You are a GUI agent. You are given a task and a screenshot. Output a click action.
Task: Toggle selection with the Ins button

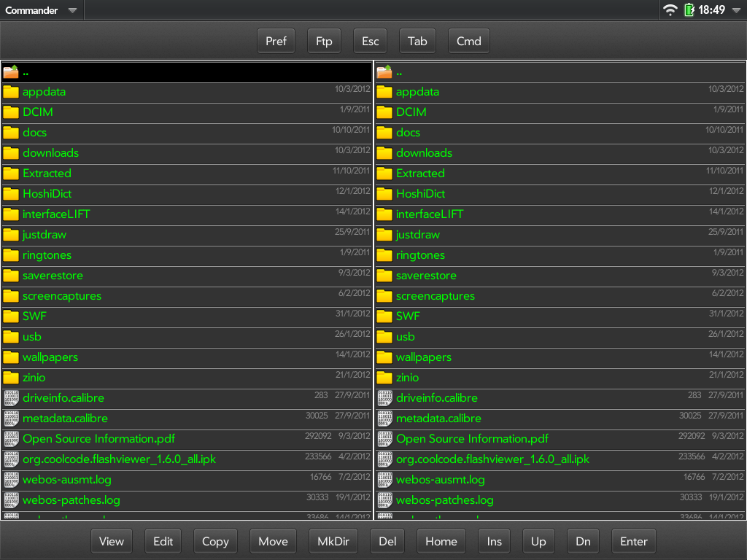495,541
